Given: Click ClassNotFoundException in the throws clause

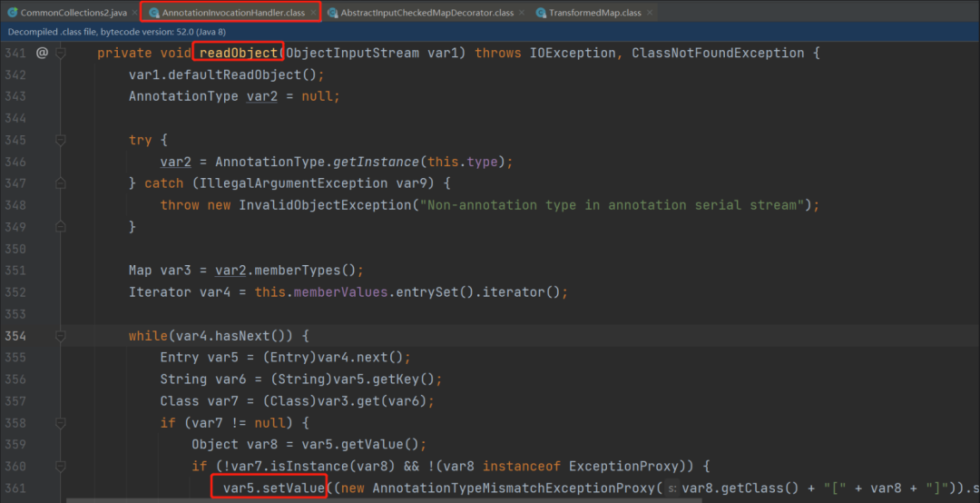Looking at the screenshot, I should click(718, 54).
